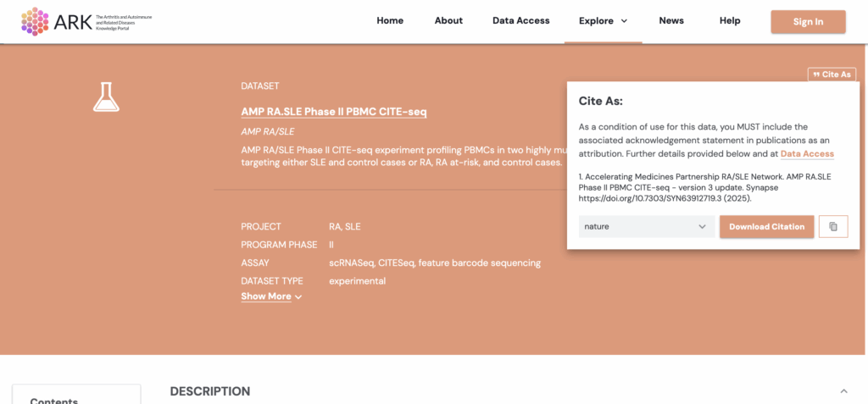Screen dimensions: 868x404
Task: Click the flask dataset icon
Action: point(106,97)
